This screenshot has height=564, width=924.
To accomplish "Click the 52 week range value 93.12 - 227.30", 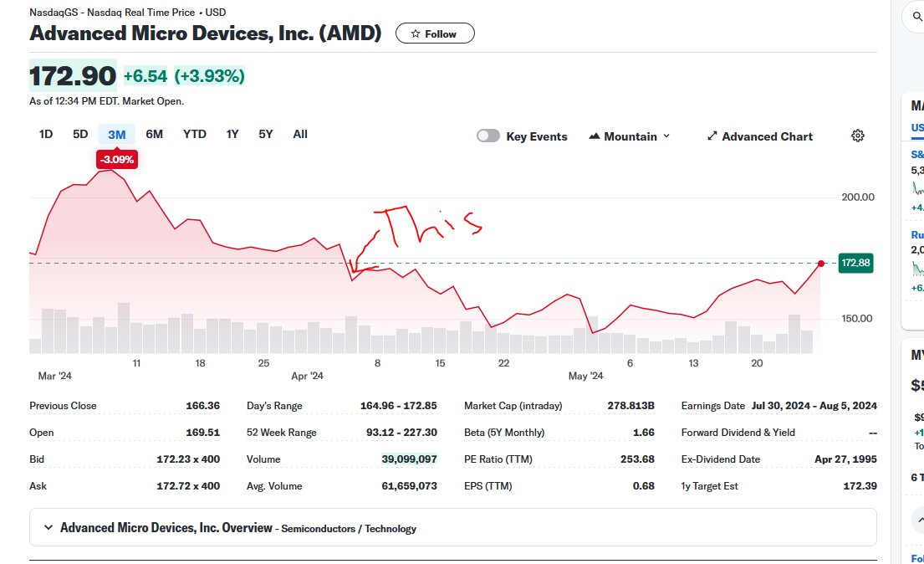I will [401, 433].
